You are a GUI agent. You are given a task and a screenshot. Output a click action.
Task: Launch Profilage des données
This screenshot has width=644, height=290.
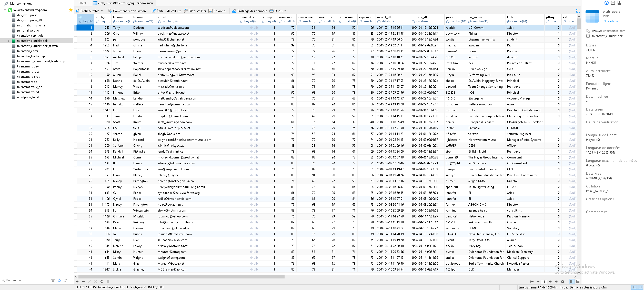point(250,11)
